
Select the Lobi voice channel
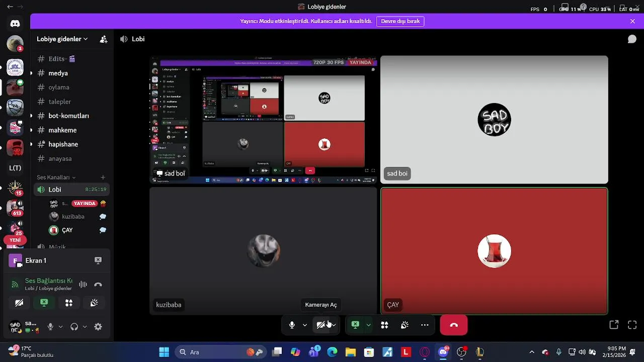point(71,190)
